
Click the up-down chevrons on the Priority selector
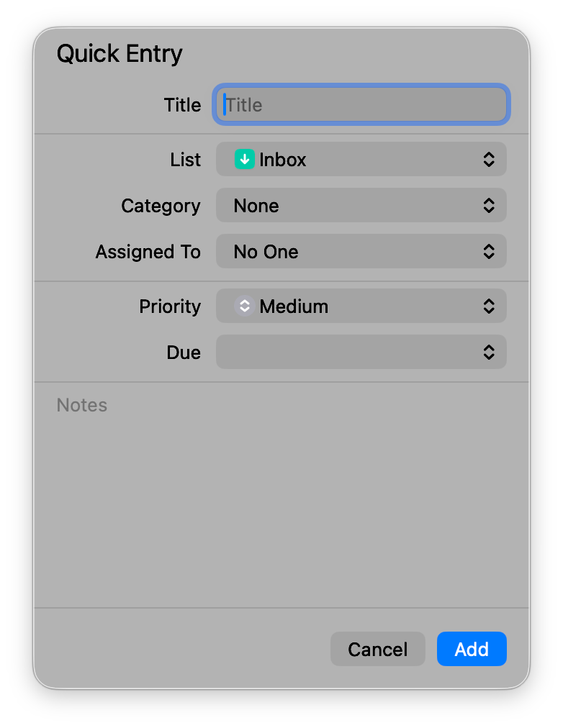coord(489,306)
